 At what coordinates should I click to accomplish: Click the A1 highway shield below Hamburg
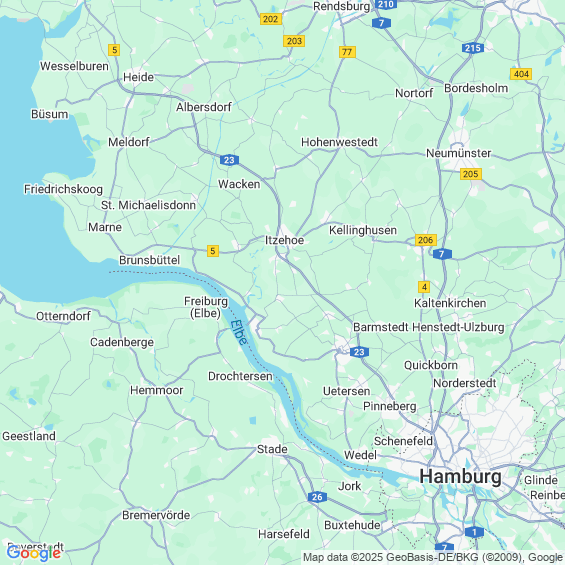[x=474, y=532]
